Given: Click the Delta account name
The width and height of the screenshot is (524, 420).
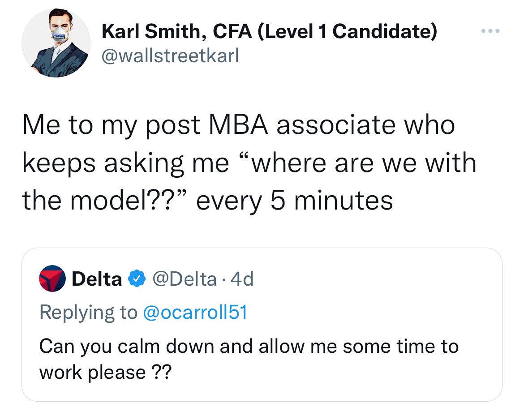Looking at the screenshot, I should click(x=97, y=279).
